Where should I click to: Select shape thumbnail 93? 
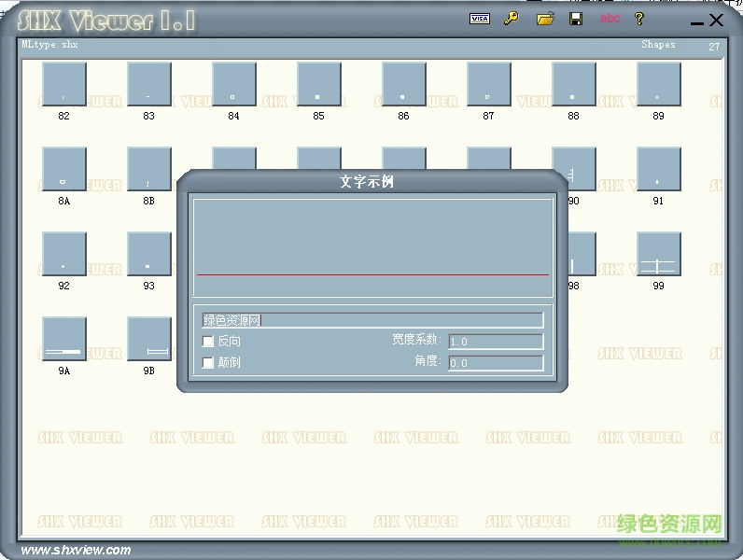(148, 254)
